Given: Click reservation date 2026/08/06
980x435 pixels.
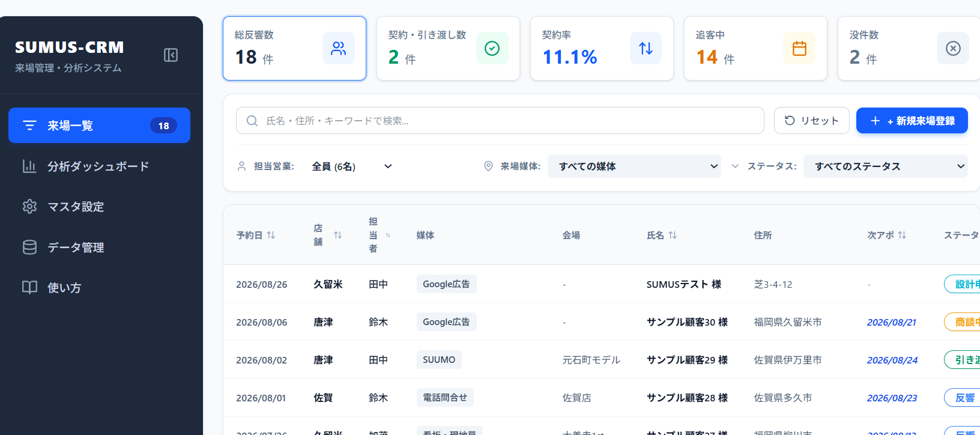Looking at the screenshot, I should click(261, 322).
